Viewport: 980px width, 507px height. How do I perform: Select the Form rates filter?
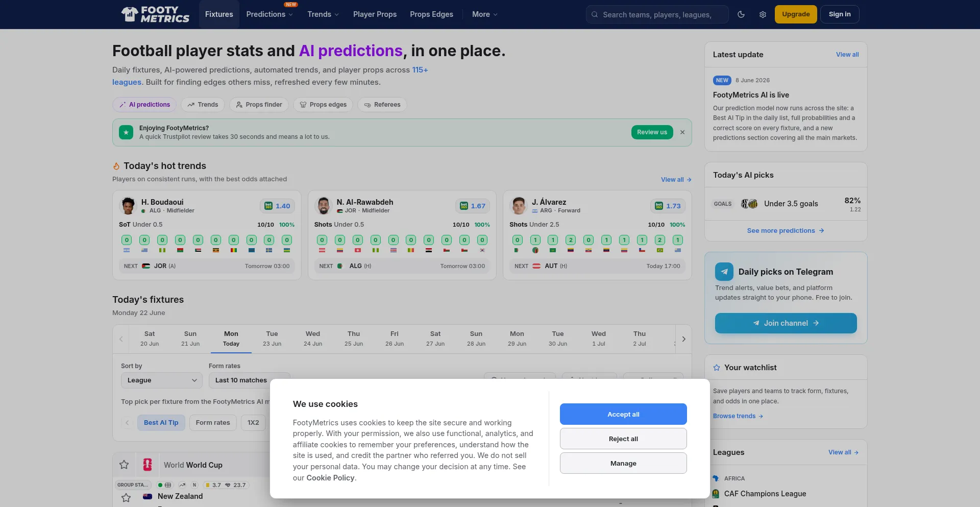(213, 423)
